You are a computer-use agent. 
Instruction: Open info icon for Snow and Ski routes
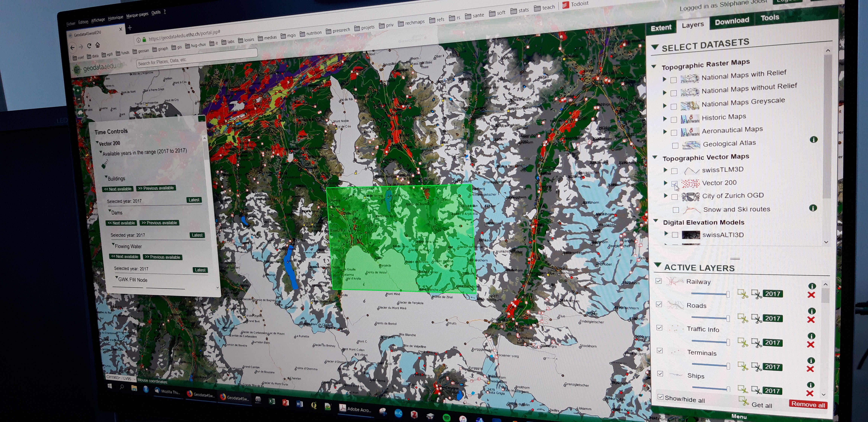pos(813,208)
